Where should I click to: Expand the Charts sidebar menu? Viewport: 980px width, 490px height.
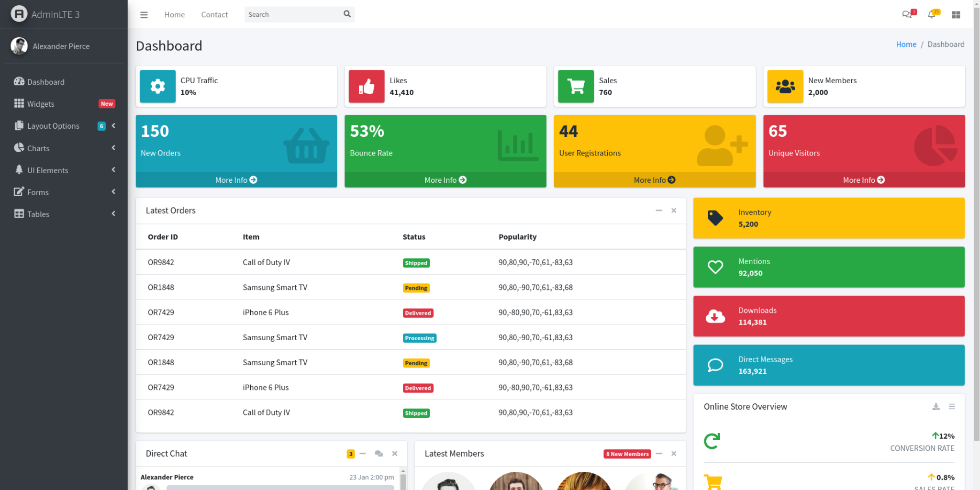(x=64, y=148)
